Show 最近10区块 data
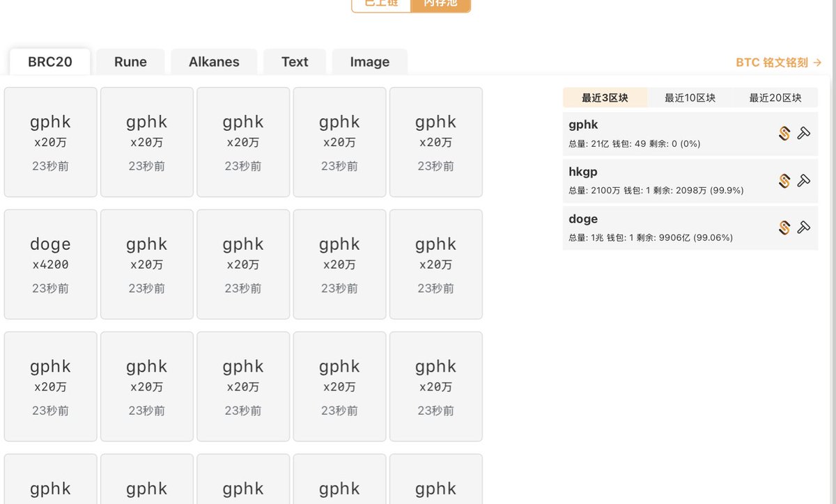Image resolution: width=836 pixels, height=504 pixels. [690, 97]
